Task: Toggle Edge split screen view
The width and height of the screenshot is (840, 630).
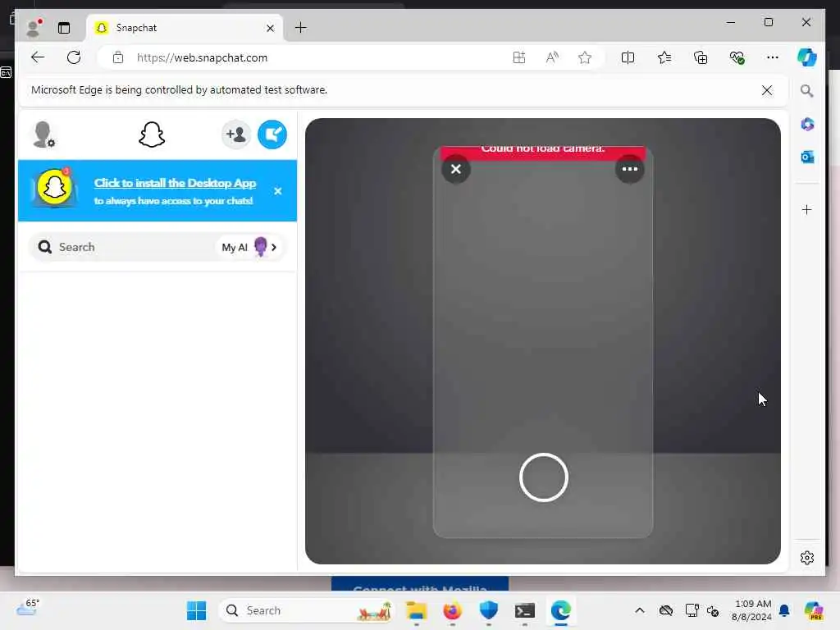Action: click(x=628, y=57)
